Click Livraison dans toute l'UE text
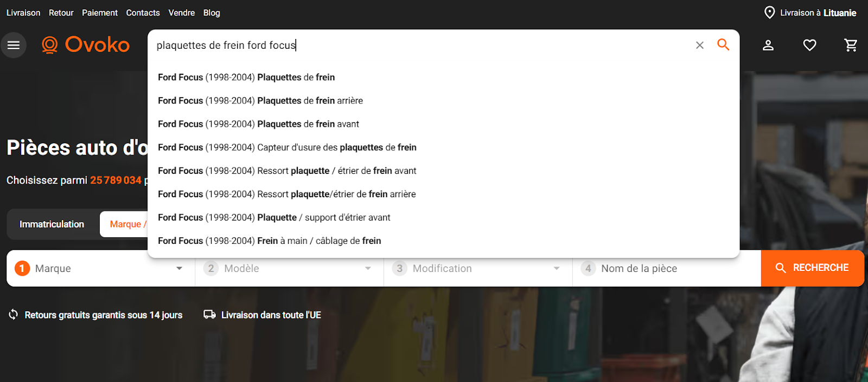The width and height of the screenshot is (868, 382). click(x=271, y=315)
